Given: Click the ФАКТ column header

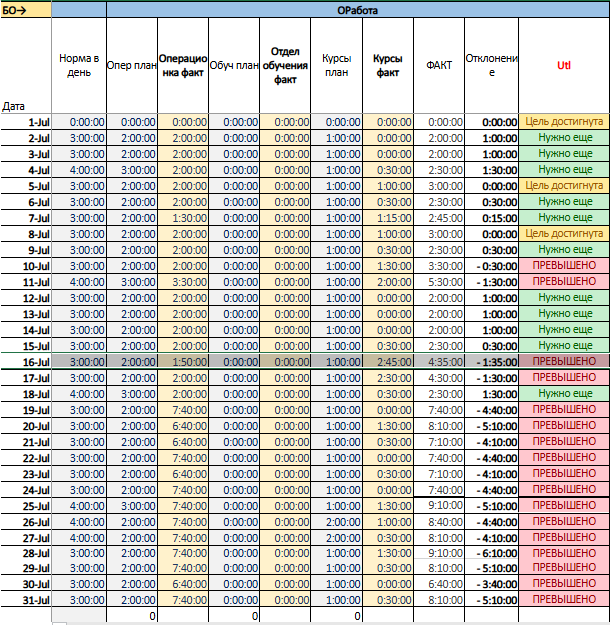Looking at the screenshot, I should tap(439, 66).
